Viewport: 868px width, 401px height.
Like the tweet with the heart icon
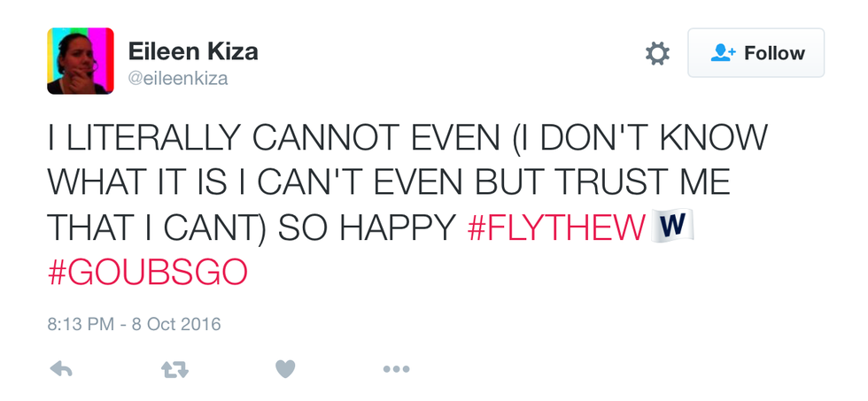click(x=284, y=369)
